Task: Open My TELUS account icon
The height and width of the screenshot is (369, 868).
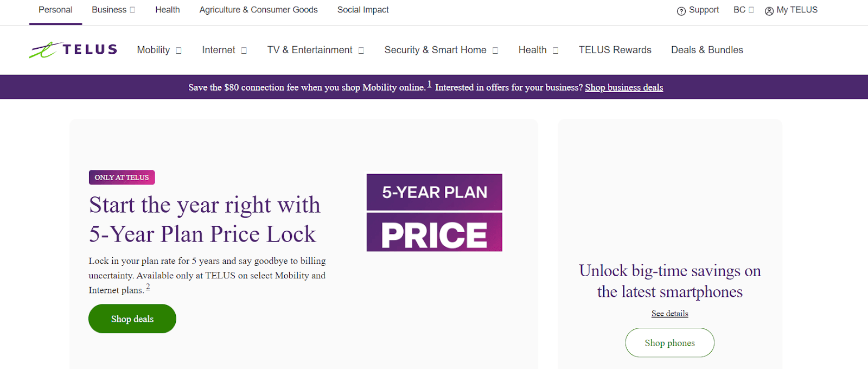Action: (x=769, y=11)
